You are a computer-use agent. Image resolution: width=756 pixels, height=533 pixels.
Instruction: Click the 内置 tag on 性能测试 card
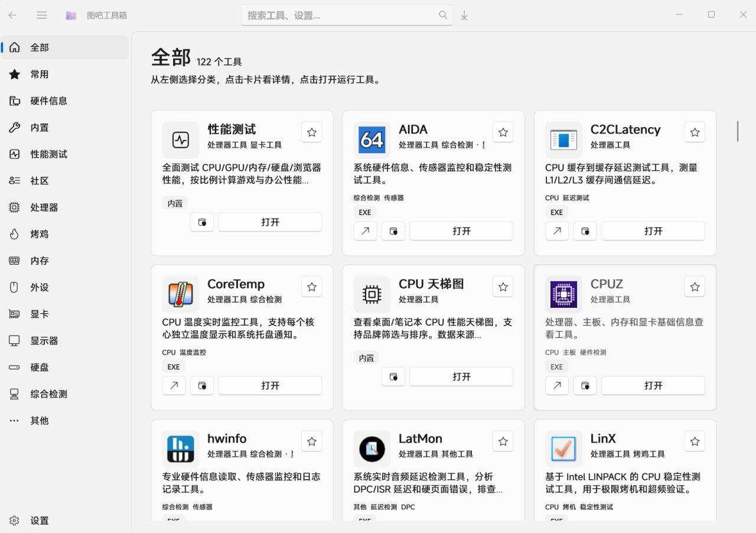tap(175, 203)
